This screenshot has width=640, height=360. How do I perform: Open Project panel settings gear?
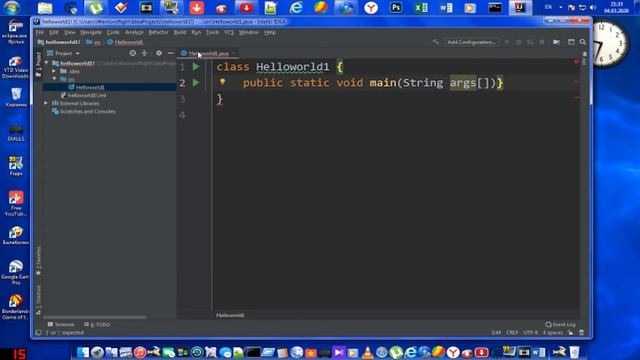click(x=159, y=53)
